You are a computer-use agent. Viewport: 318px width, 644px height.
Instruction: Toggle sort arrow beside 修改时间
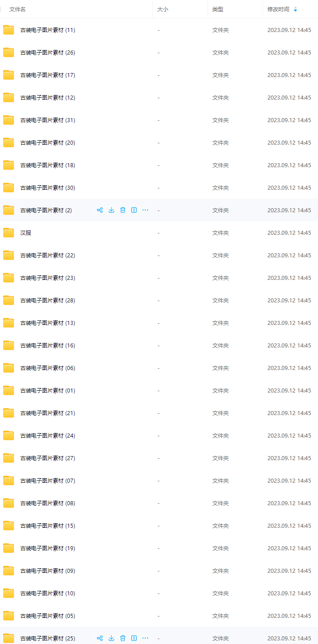[x=295, y=9]
